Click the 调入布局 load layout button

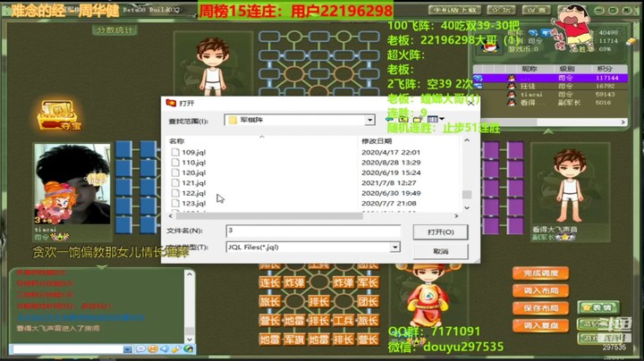[540, 290]
